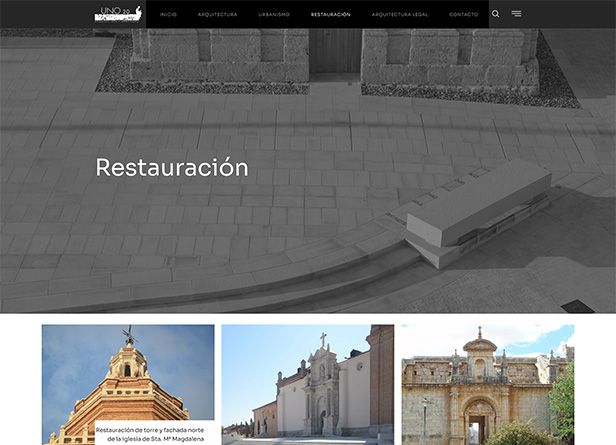The width and height of the screenshot is (616, 445).
Task: Click the Restauración page heading
Action: coord(172,168)
